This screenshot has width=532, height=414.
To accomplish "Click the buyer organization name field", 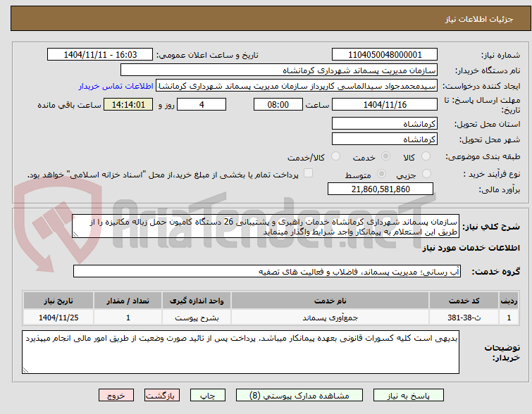I will pyautogui.click(x=279, y=70).
